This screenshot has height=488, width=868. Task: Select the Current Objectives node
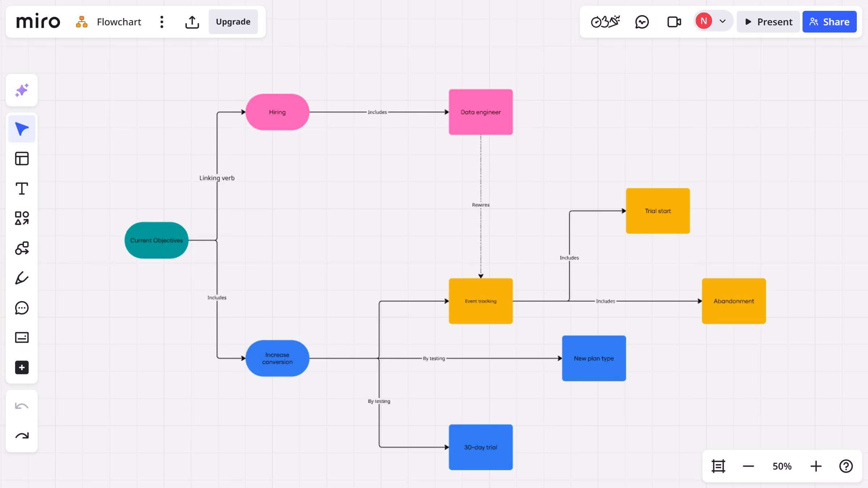156,240
